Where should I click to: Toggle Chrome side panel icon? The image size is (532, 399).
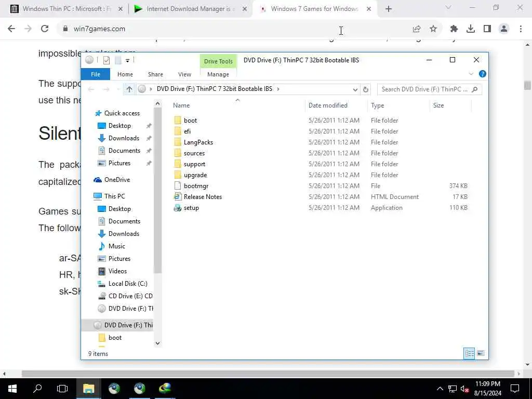coord(487,29)
